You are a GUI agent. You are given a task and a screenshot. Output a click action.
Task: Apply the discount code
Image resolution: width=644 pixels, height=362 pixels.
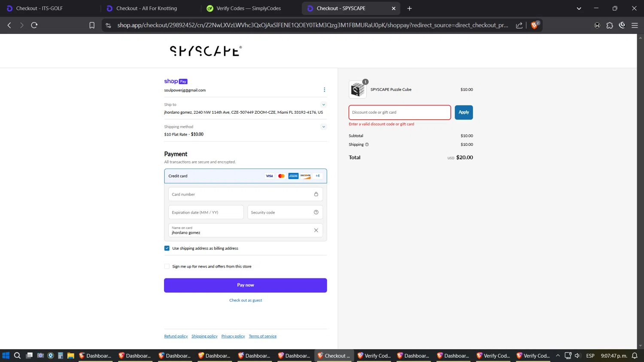point(464,112)
